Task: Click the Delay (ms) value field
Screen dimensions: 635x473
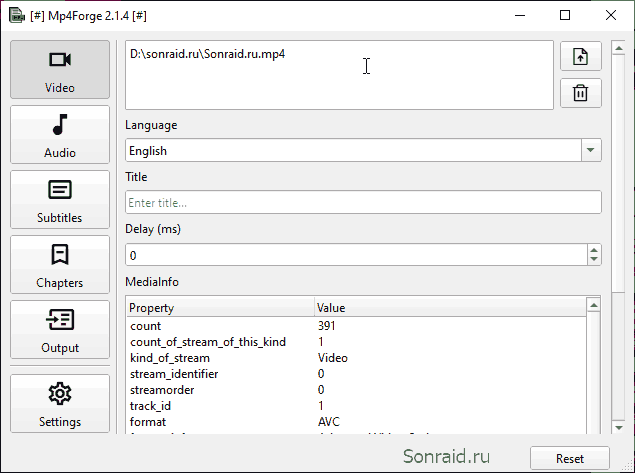Action: click(356, 255)
